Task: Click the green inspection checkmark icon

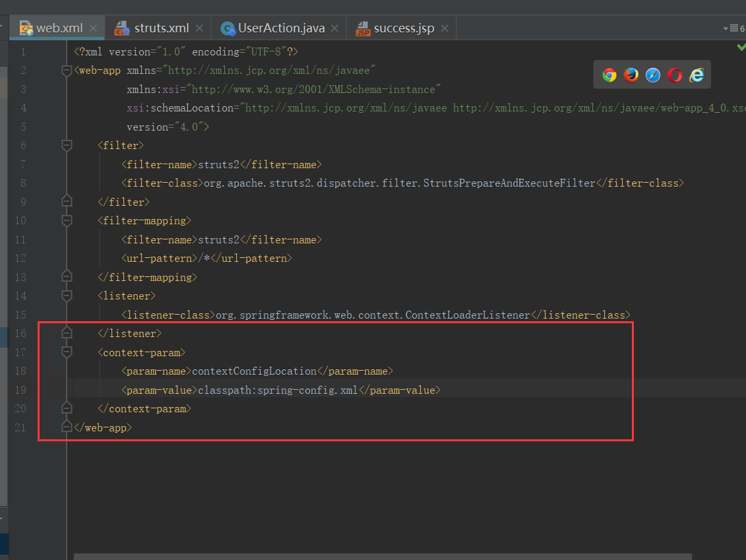Action: tap(741, 47)
